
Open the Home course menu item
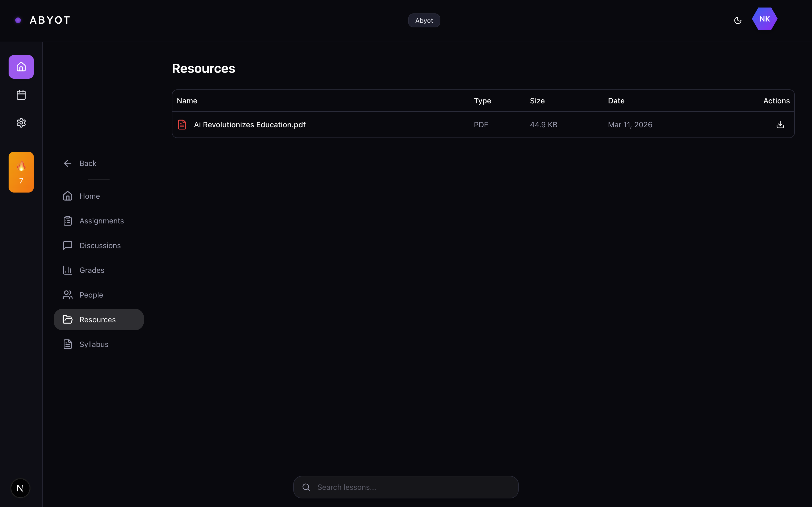tap(89, 196)
